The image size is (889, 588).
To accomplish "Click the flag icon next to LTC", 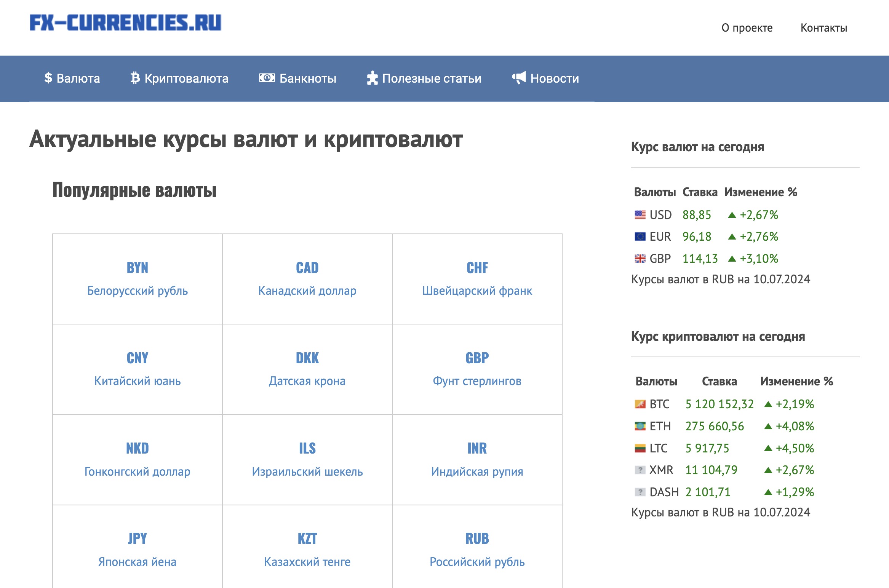I will tap(640, 448).
